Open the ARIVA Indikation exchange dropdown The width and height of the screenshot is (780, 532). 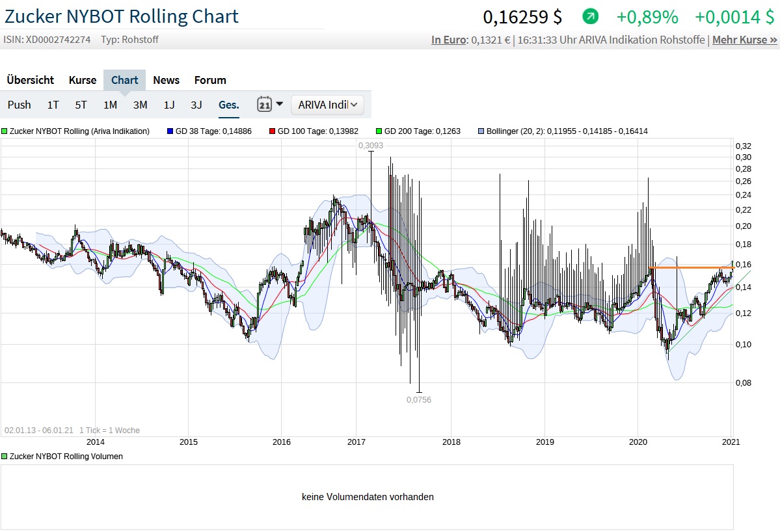coord(327,105)
